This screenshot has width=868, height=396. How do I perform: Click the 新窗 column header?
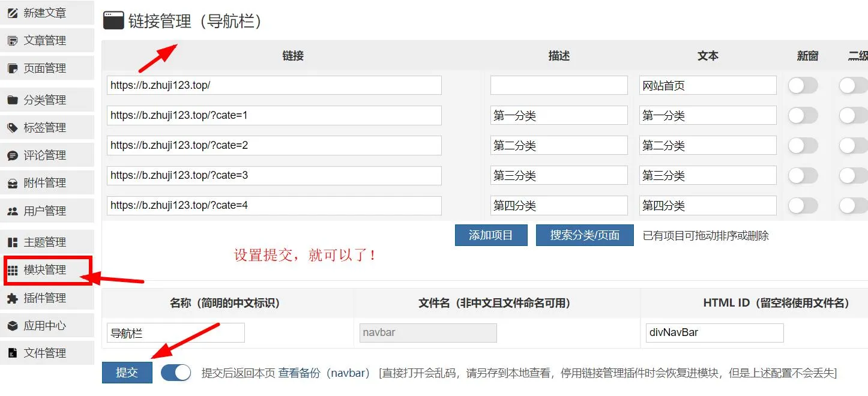[x=807, y=56]
